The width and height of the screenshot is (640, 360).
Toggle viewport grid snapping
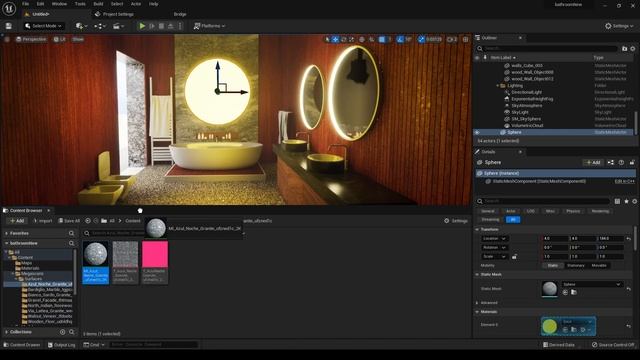tap(382, 39)
